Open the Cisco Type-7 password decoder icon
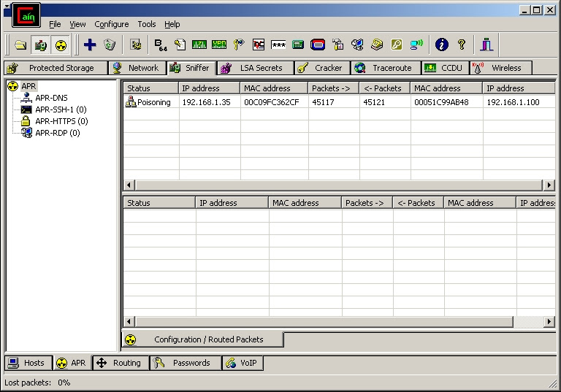The image size is (561, 392). pos(199,45)
